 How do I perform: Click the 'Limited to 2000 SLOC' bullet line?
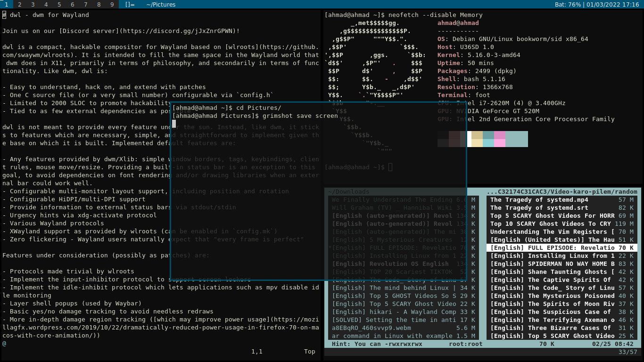[x=87, y=103]
